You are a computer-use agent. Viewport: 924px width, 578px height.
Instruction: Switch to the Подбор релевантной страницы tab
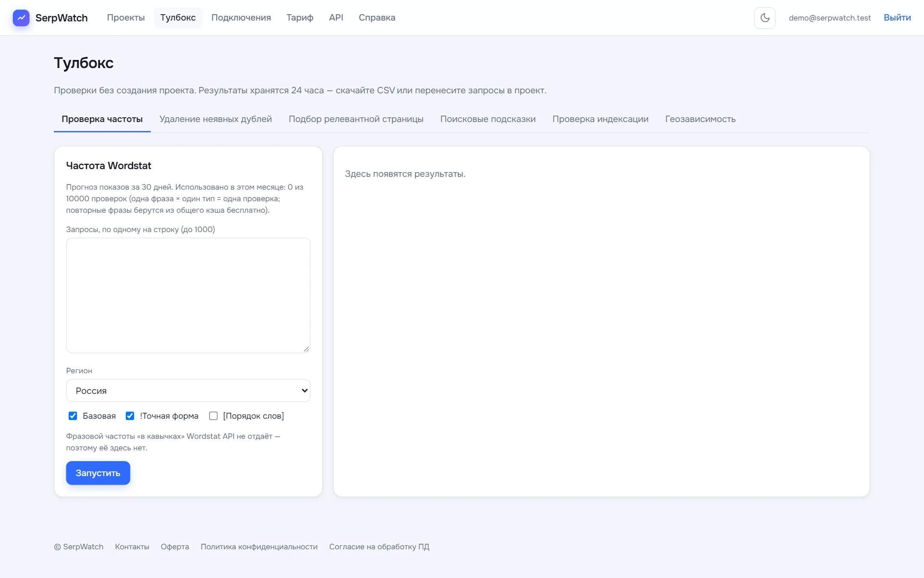coord(356,119)
